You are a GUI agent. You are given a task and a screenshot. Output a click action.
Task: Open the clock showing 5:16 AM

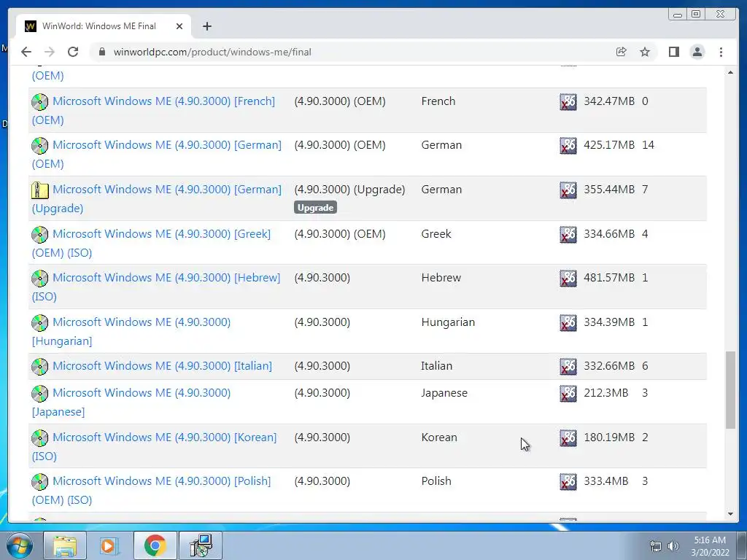coord(710,545)
